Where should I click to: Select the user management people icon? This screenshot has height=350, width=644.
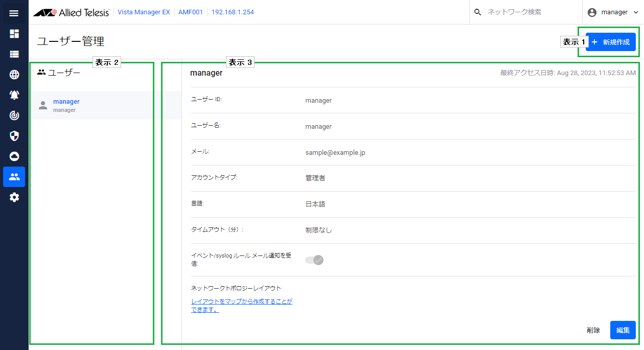(14, 177)
